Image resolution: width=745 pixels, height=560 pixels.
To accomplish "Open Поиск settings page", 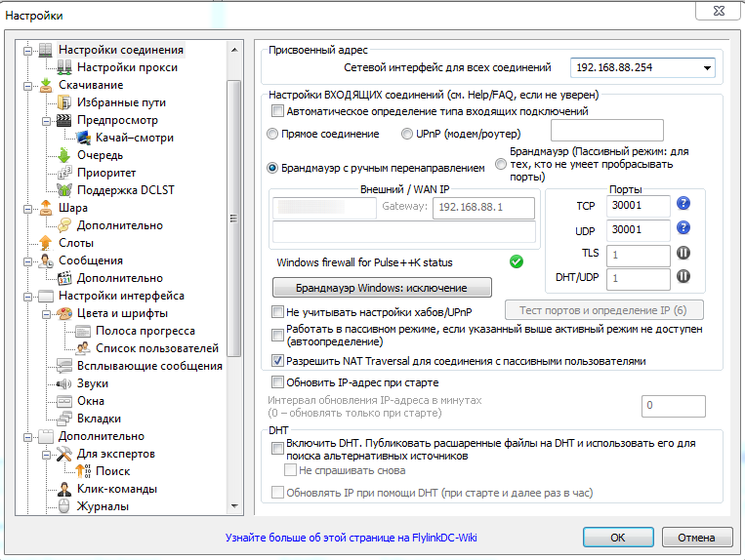I will tap(112, 471).
